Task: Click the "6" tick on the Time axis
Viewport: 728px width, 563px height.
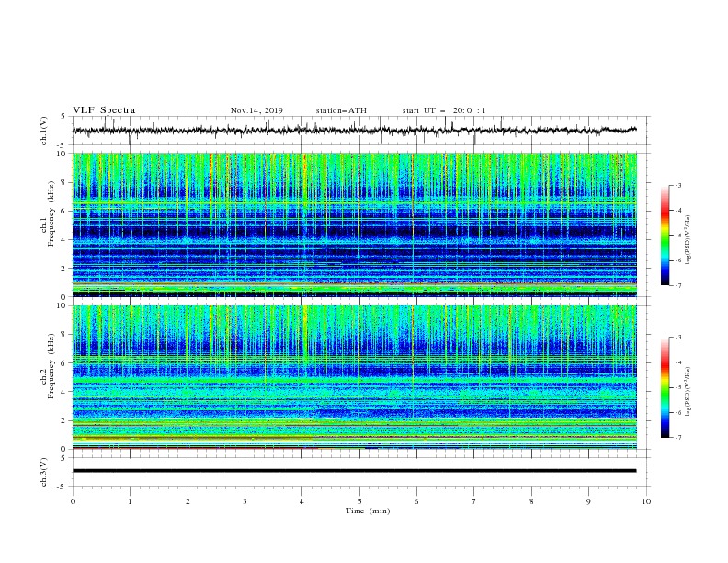Action: pos(416,501)
